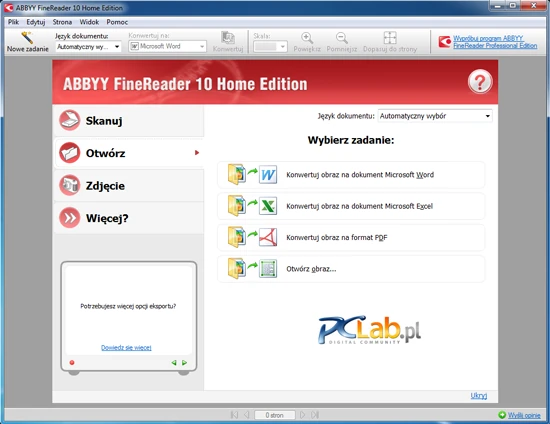Open the Konwertuj na Microsoft Word dropdown
The height and width of the screenshot is (424, 550).
coord(167,46)
